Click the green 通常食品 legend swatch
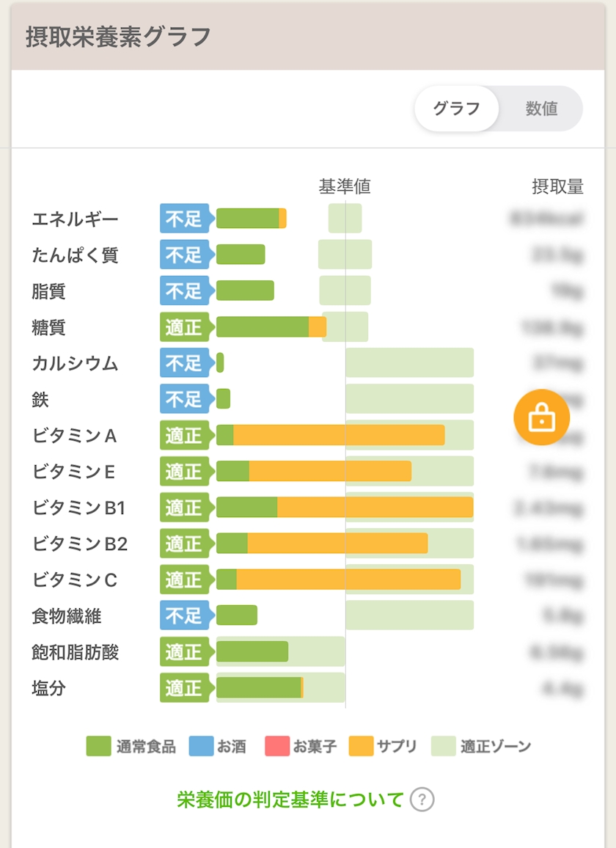Image resolution: width=616 pixels, height=848 pixels. tap(98, 746)
